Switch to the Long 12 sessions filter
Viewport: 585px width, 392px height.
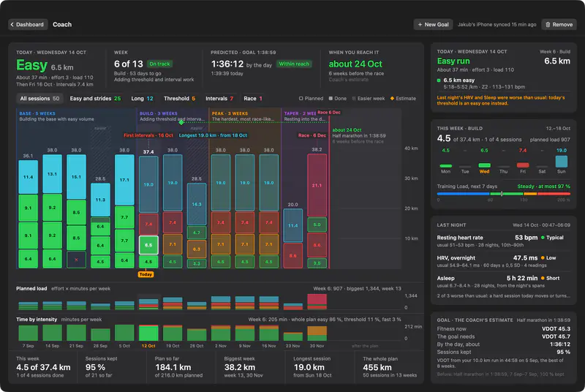click(x=142, y=99)
